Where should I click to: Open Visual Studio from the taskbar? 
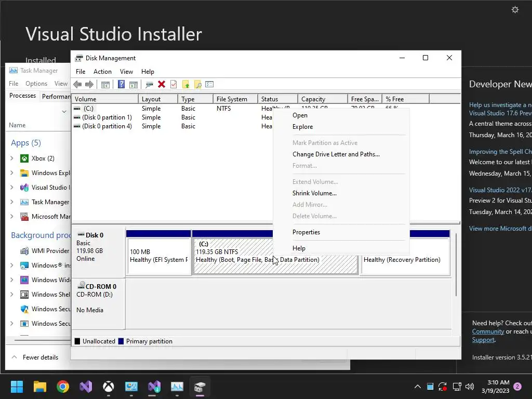point(86,387)
